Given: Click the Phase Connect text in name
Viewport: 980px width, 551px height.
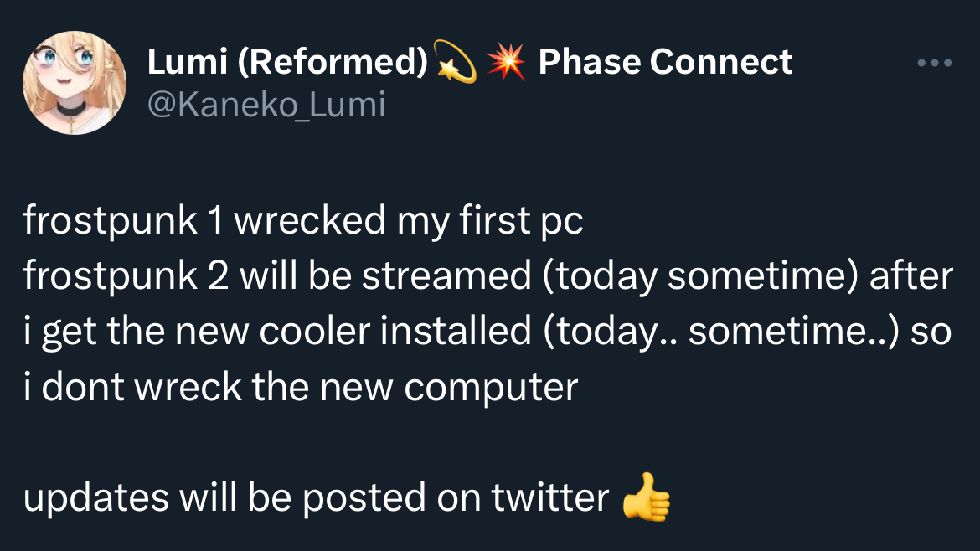Looking at the screenshot, I should [x=665, y=63].
